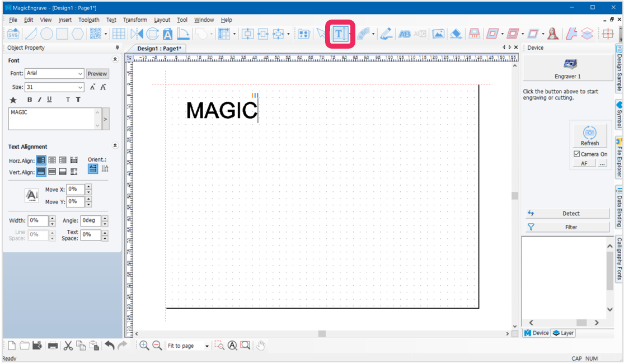
Task: Set vertical alignment to bottom
Action: (x=63, y=172)
